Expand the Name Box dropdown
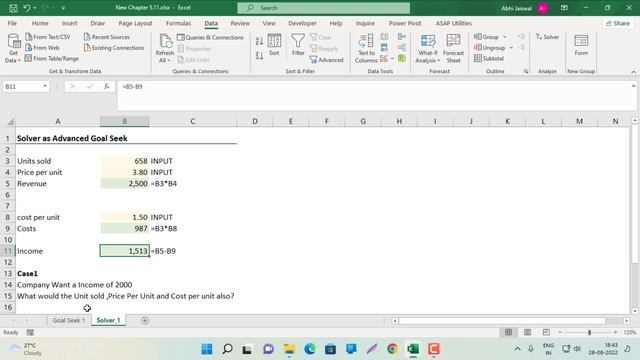The height and width of the screenshot is (360, 640). point(44,87)
